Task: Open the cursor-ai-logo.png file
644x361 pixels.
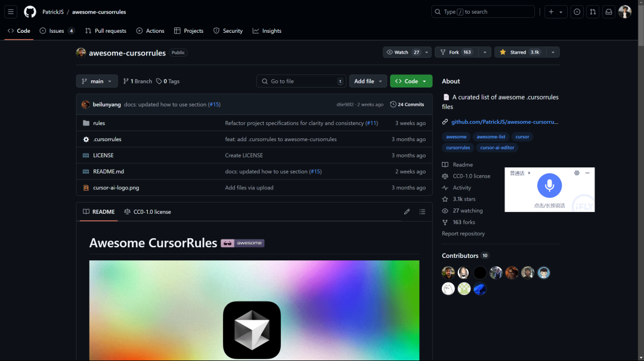Action: point(116,188)
